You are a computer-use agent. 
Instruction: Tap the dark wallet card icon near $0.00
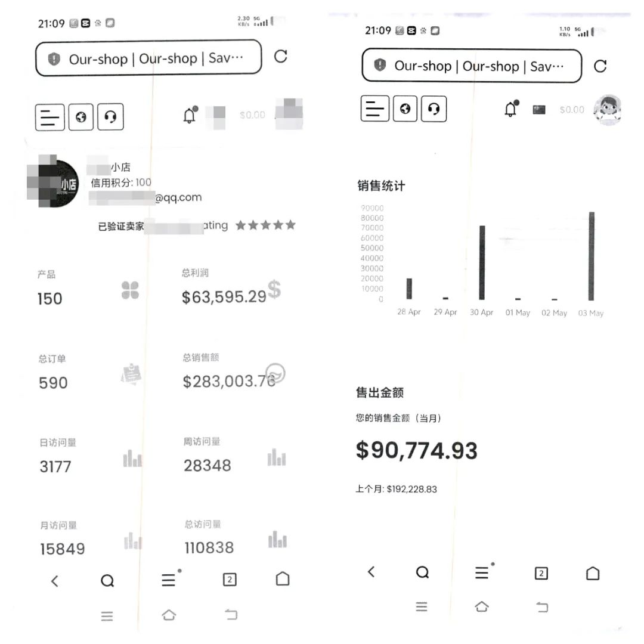tap(539, 110)
